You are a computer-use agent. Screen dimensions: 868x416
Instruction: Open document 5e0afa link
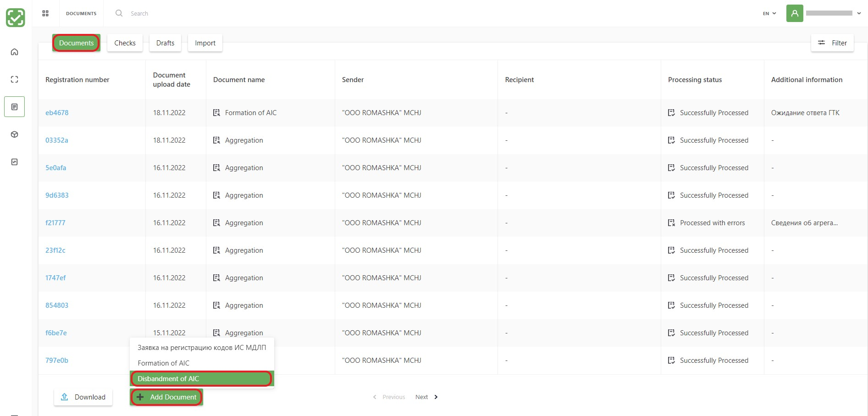point(55,168)
